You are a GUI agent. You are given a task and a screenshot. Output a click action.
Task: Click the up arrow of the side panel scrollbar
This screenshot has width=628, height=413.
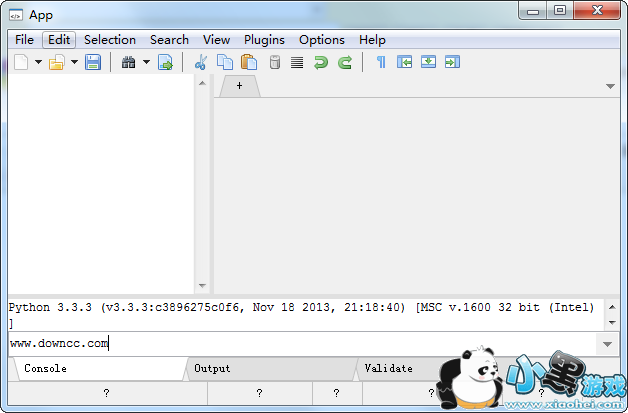(x=202, y=83)
